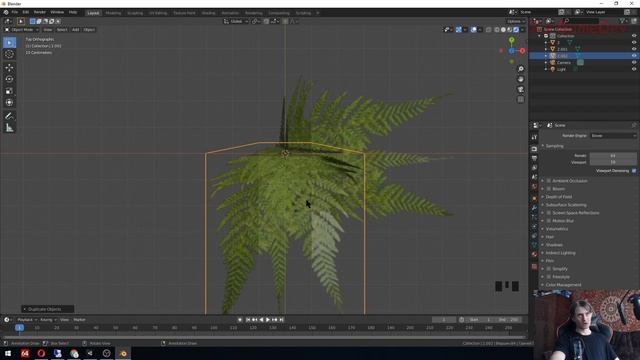Open the Window menu
This screenshot has height=360, width=640.
coord(57,12)
